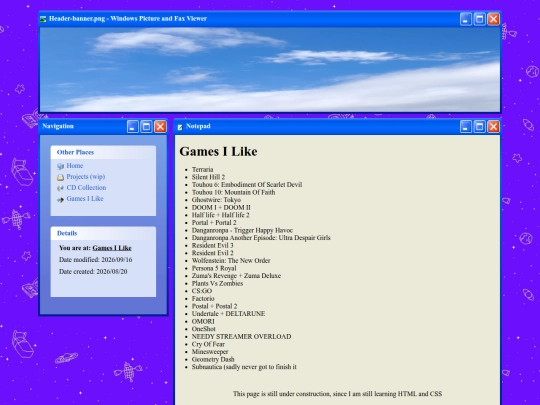Click Touhou 6: Embodiment Of Scarlet Devil

[247, 185]
